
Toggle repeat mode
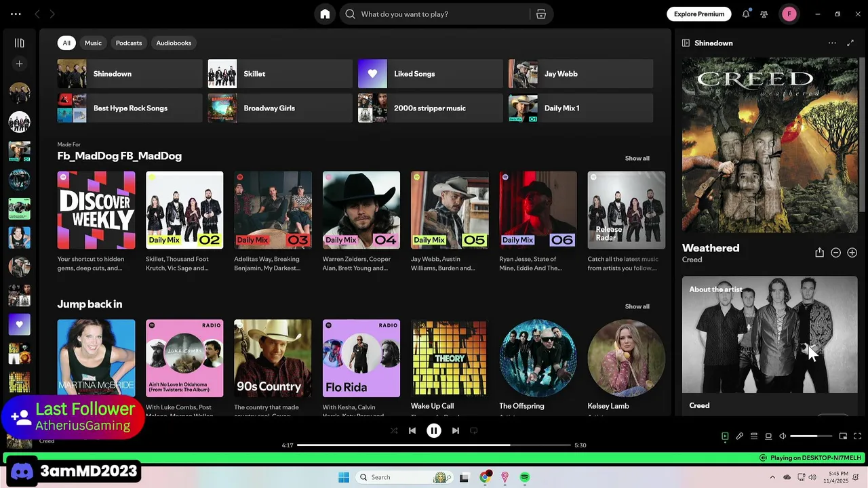[x=474, y=430]
